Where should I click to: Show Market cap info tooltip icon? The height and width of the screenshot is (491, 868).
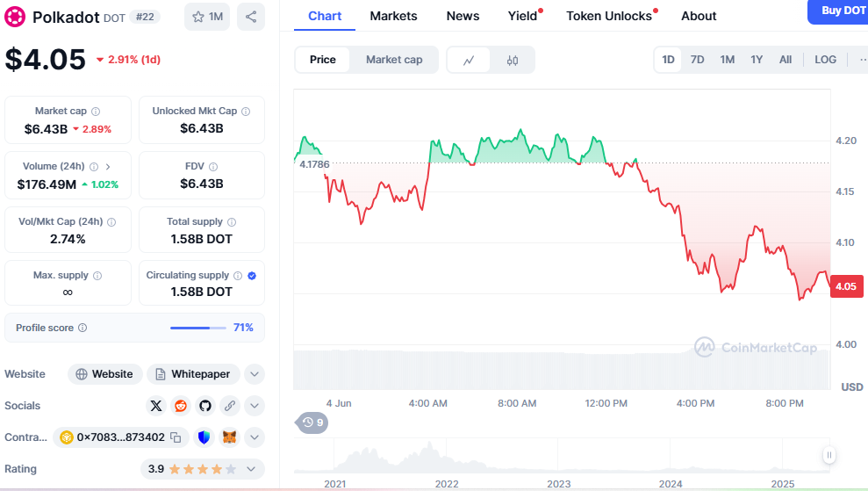coord(96,112)
